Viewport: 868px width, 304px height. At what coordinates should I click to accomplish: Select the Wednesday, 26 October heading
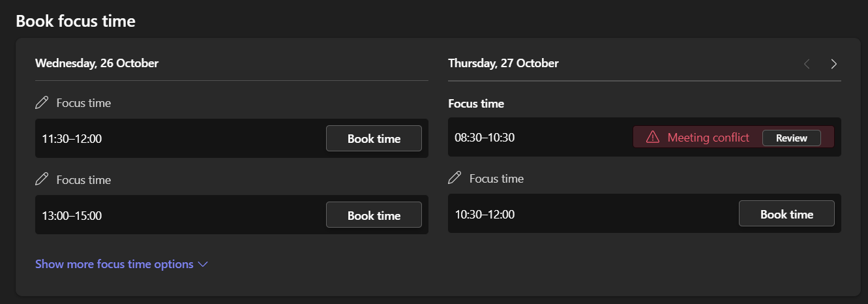click(x=97, y=63)
